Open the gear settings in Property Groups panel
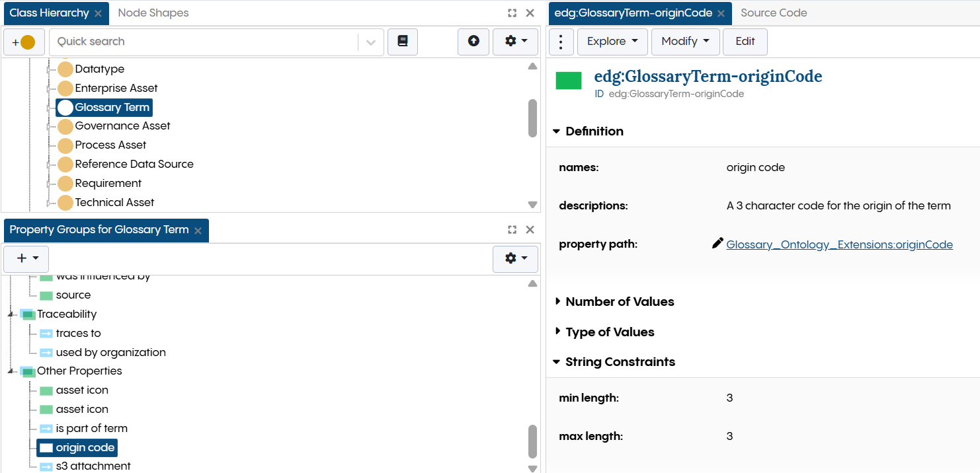 point(515,258)
